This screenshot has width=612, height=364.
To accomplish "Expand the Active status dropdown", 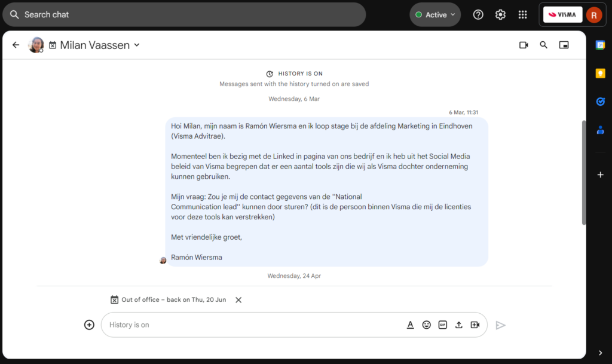I will click(435, 15).
